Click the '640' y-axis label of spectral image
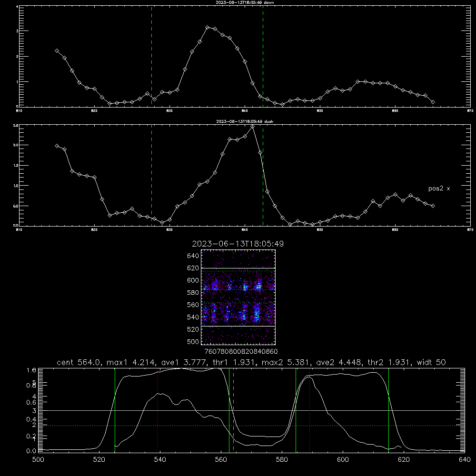This screenshot has height=476, width=476. pyautogui.click(x=193, y=256)
